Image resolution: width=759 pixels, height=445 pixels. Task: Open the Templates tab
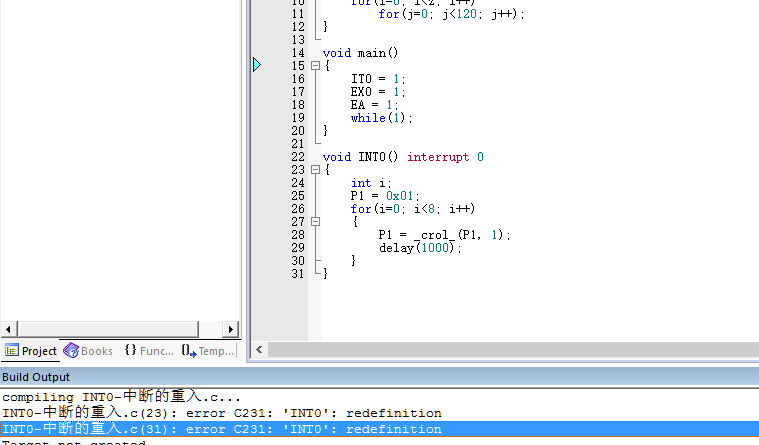click(x=208, y=351)
